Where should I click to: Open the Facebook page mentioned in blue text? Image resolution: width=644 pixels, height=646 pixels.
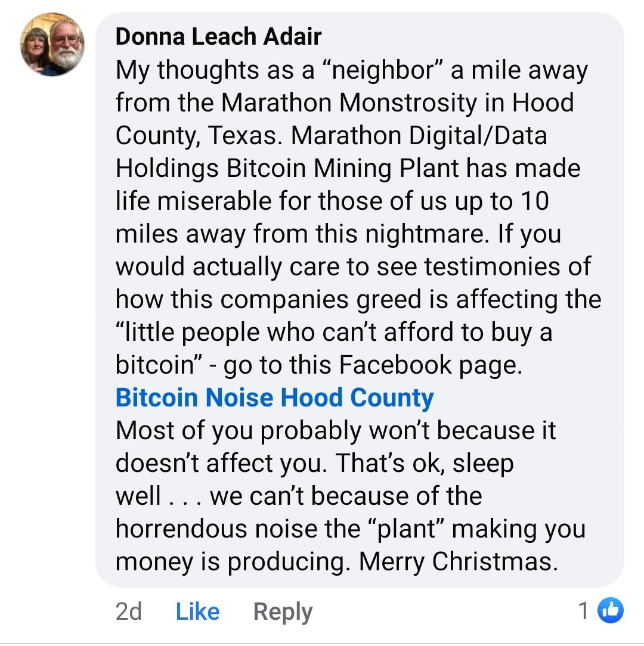[x=274, y=397]
